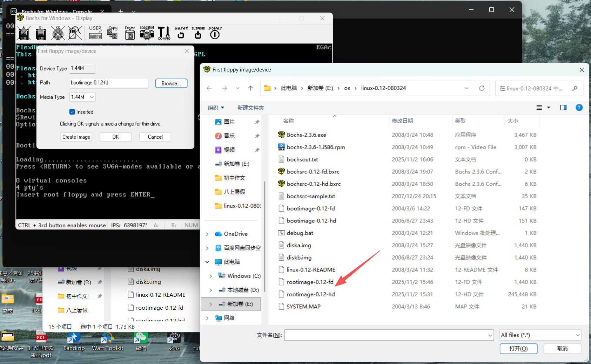The height and width of the screenshot is (364, 591).
Task: Click 新建文件夹 in file dialog toolbar
Action: point(250,108)
